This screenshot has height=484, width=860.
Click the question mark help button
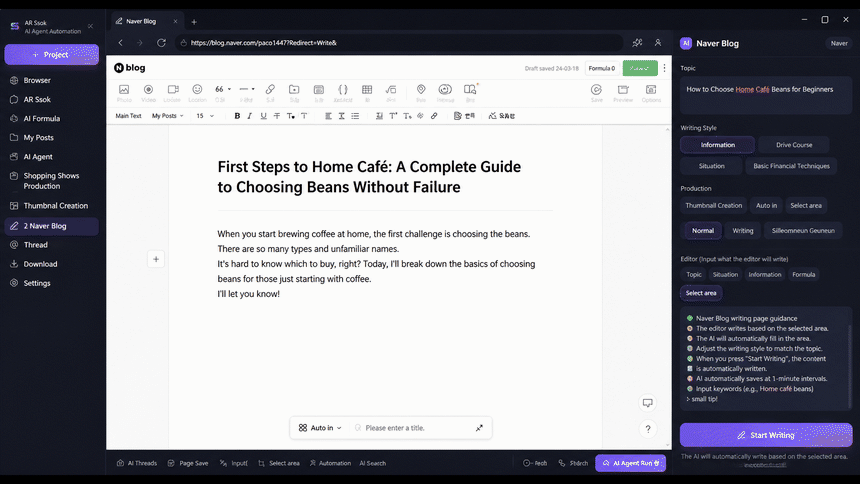[x=648, y=429]
